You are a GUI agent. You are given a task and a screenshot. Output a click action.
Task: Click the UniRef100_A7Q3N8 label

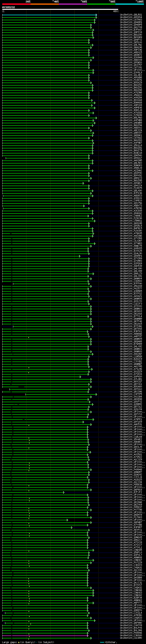(x=131, y=93)
